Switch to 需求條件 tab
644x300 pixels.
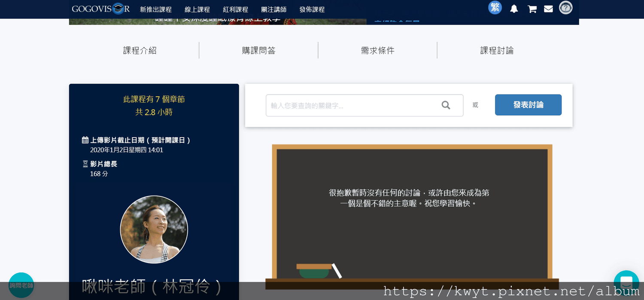click(378, 50)
